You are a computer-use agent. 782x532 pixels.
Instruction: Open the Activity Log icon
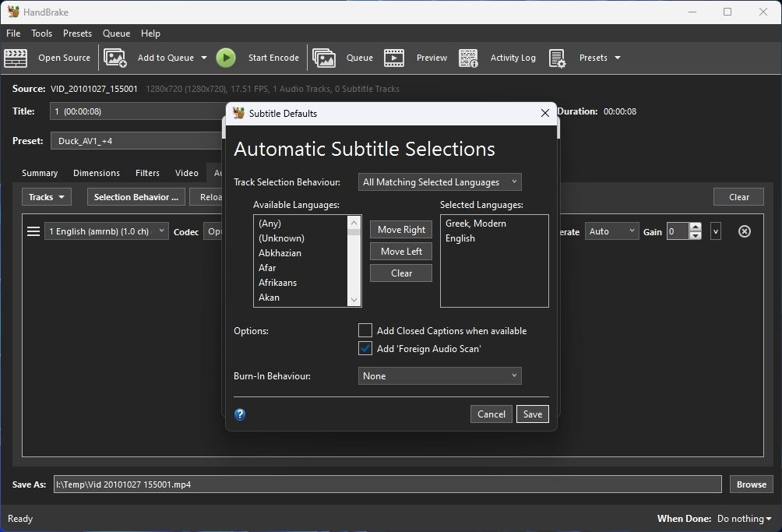tap(468, 58)
